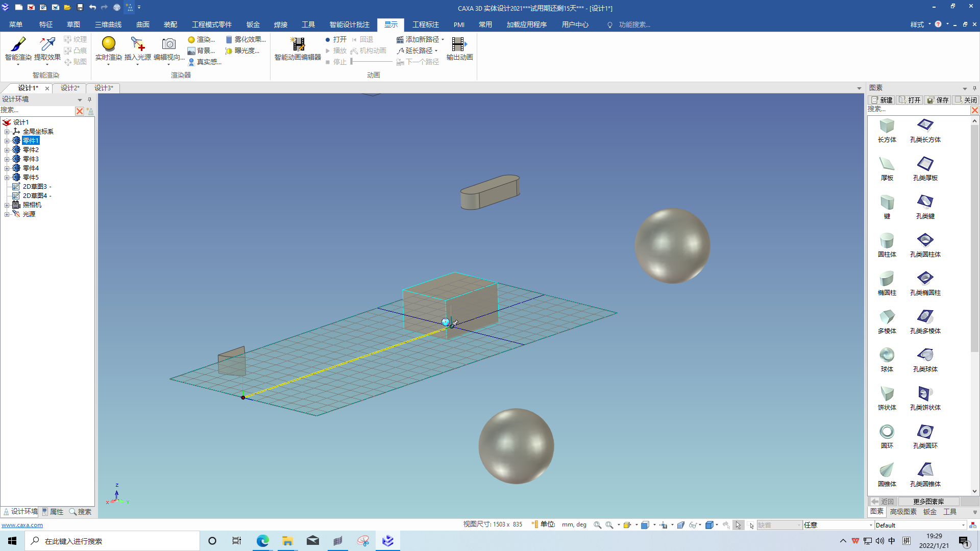Expand the 零件2 tree node

click(7, 150)
